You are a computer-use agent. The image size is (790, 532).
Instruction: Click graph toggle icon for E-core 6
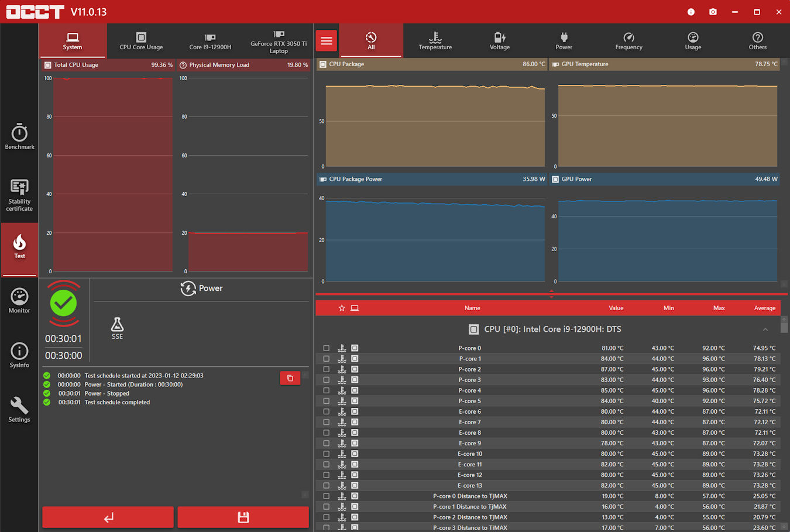355,411
